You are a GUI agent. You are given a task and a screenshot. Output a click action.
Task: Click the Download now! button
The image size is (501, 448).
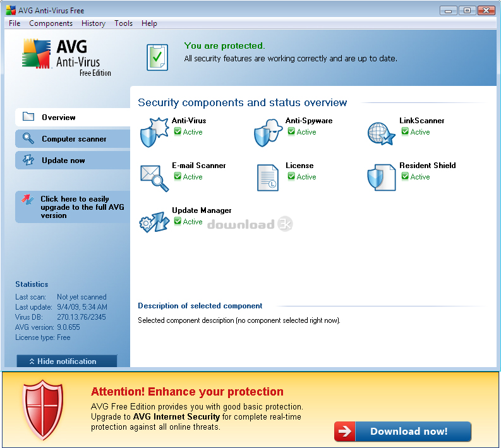[x=402, y=432]
